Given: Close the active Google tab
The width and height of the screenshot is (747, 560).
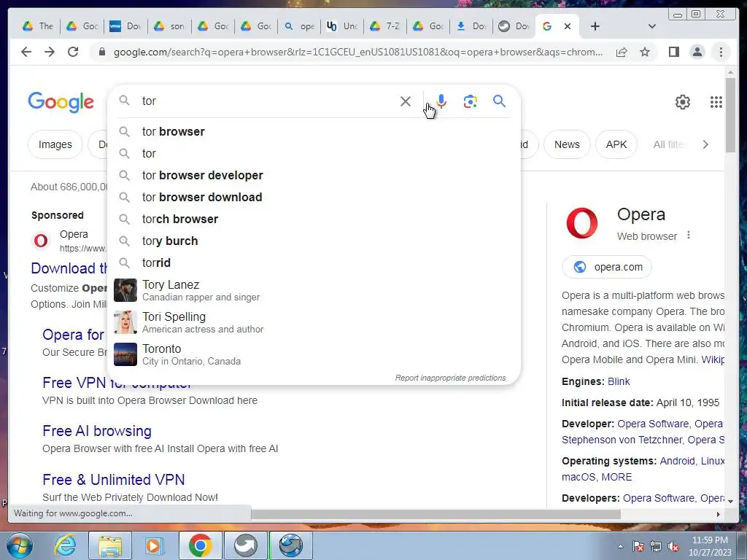Looking at the screenshot, I should [568, 26].
